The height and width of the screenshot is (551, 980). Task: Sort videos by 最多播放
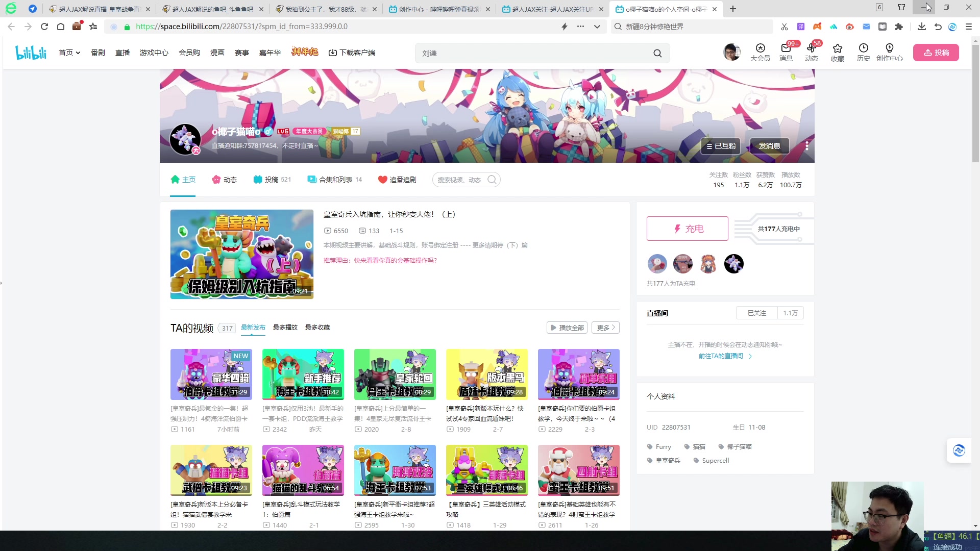coord(285,328)
